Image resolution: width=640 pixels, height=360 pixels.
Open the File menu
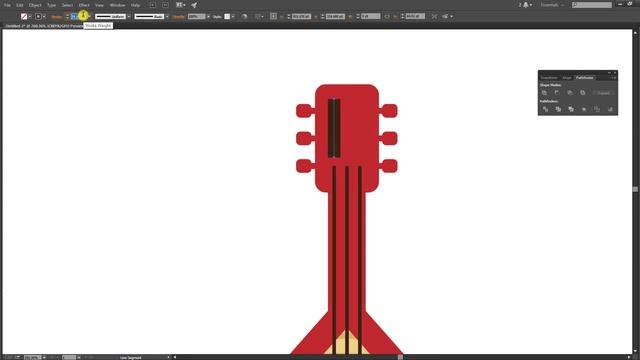point(7,5)
